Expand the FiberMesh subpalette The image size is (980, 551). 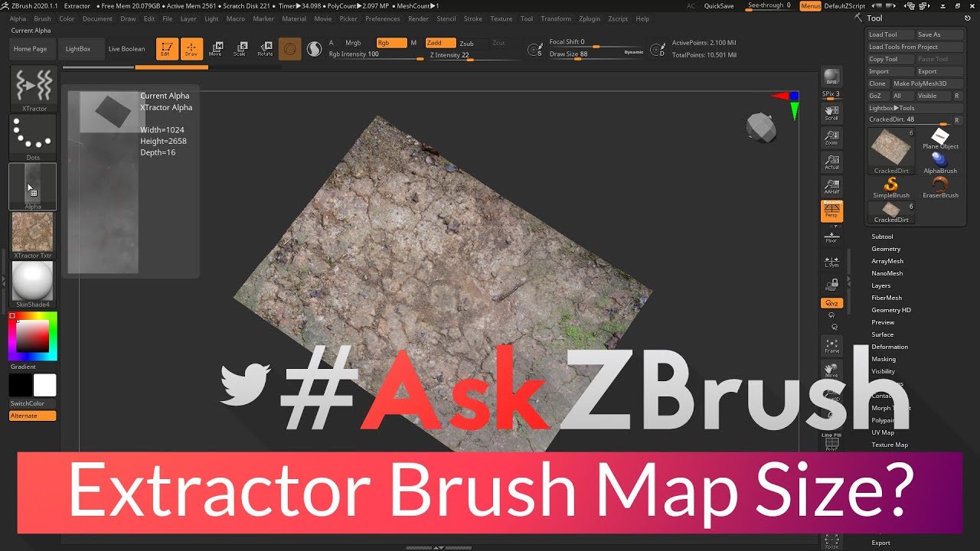click(887, 298)
